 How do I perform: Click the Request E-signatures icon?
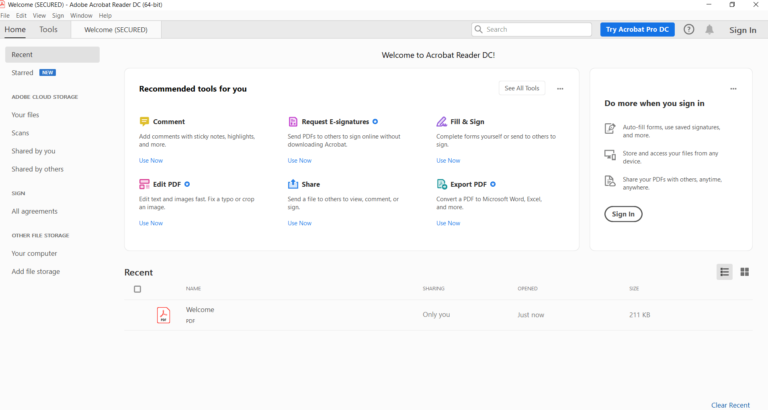pyautogui.click(x=293, y=121)
